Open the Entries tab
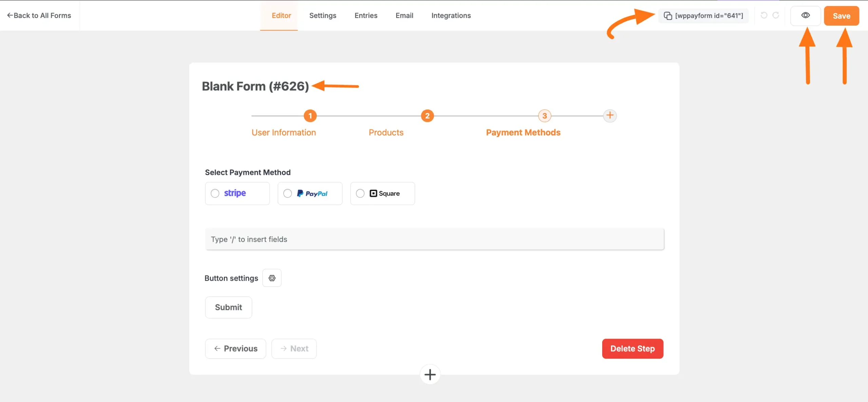 [x=366, y=16]
